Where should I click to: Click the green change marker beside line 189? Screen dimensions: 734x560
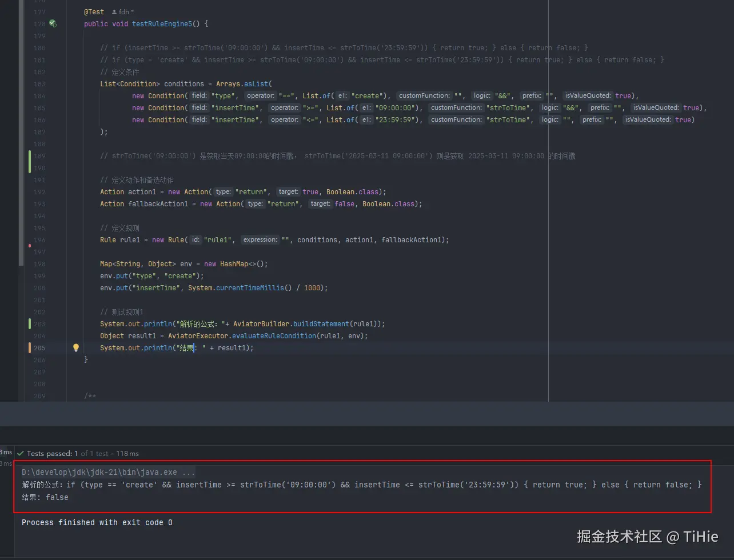coord(30,162)
